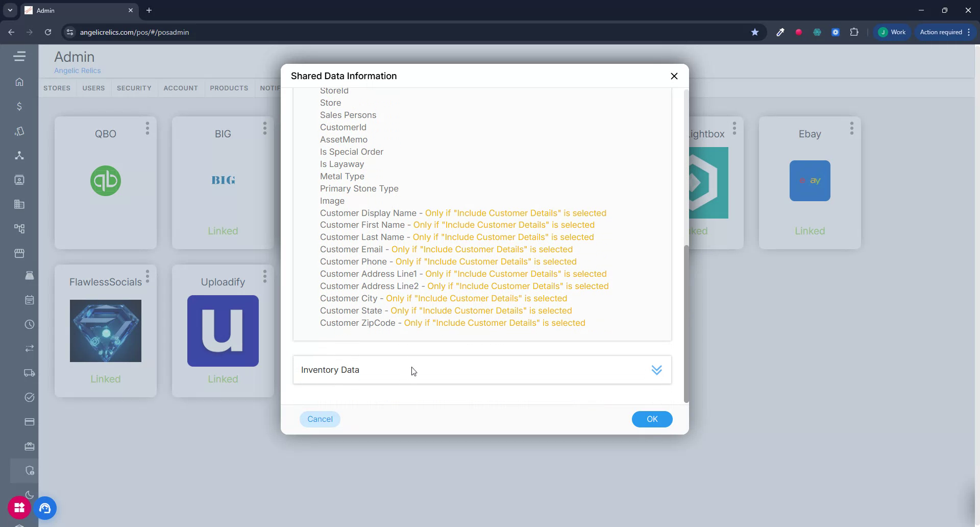The image size is (980, 527).
Task: Click Cancel in the dialog
Action: pyautogui.click(x=320, y=419)
